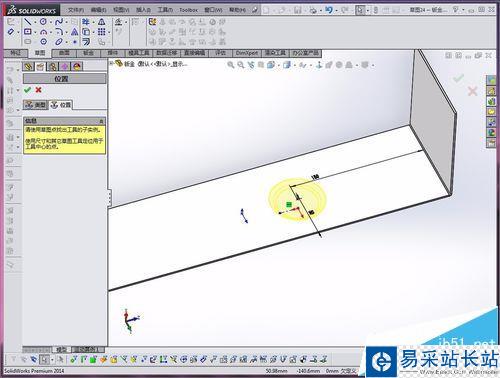The width and height of the screenshot is (500, 378).
Task: Switch to the 模型 bottom tab
Action: point(62,350)
